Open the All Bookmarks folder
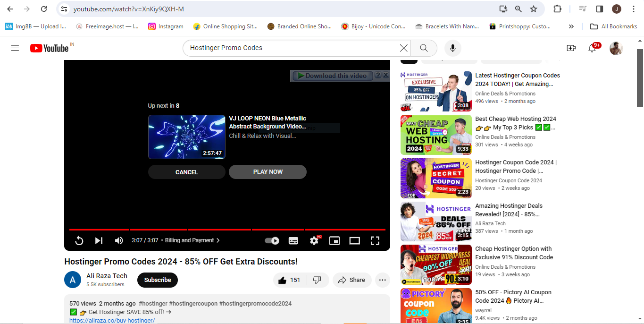This screenshot has height=324, width=644. click(614, 26)
